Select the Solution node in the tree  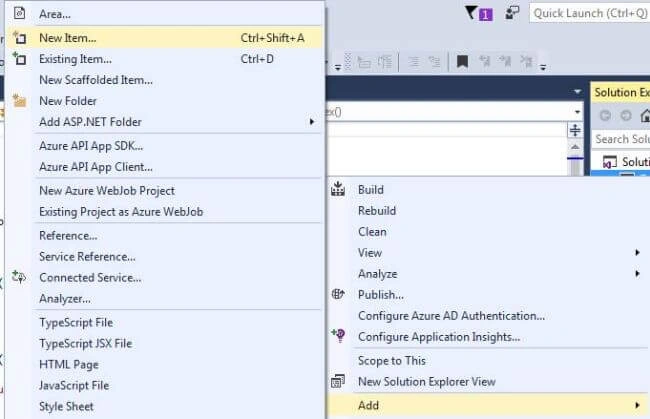coord(626,162)
